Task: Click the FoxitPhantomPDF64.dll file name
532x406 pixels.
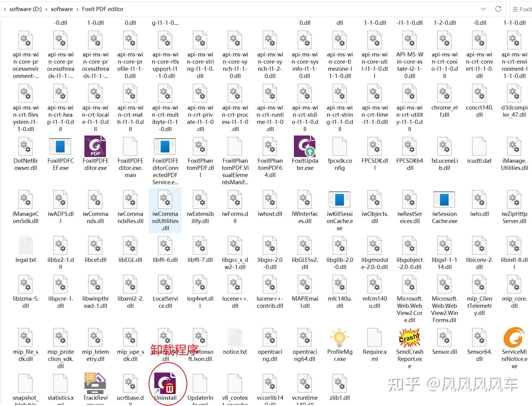Action: click(x=270, y=168)
